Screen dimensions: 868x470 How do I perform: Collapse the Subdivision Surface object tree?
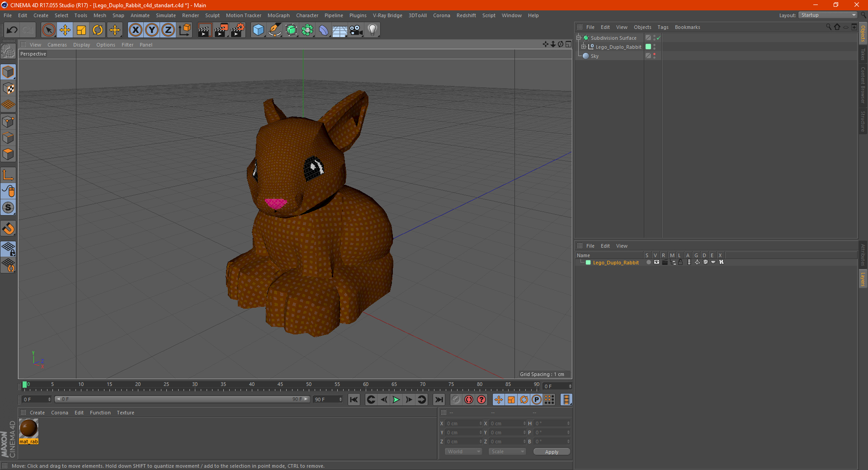click(579, 38)
